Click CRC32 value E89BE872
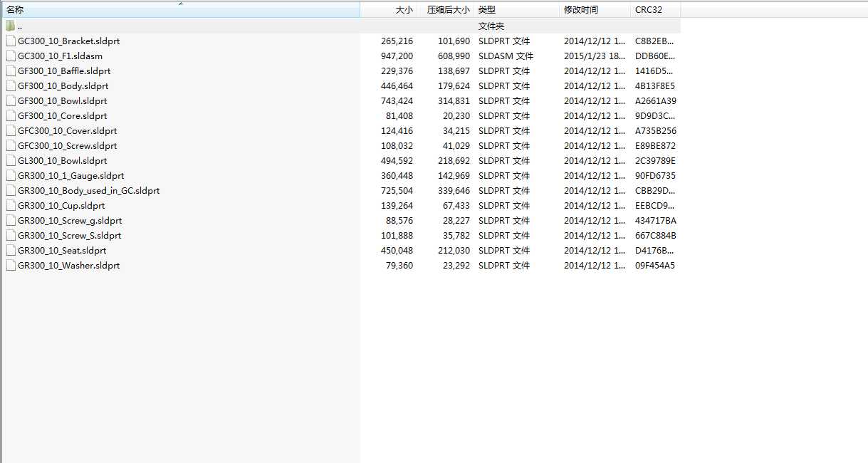Screen dimensions: 868x463 click(x=656, y=145)
